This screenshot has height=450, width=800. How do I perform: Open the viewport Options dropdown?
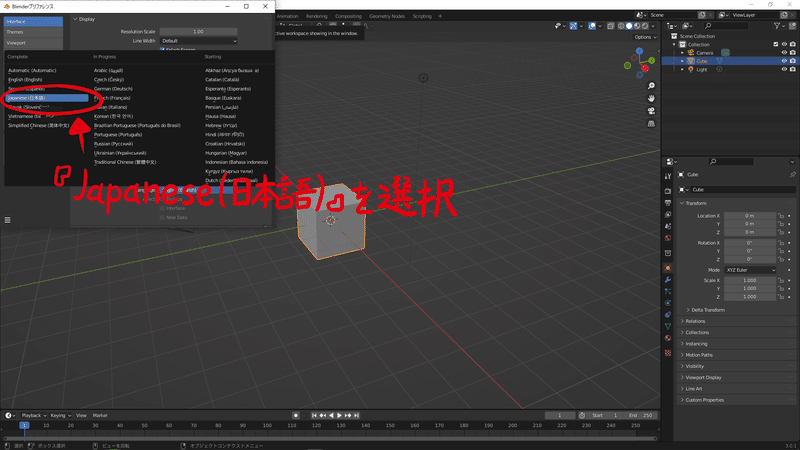(x=645, y=37)
